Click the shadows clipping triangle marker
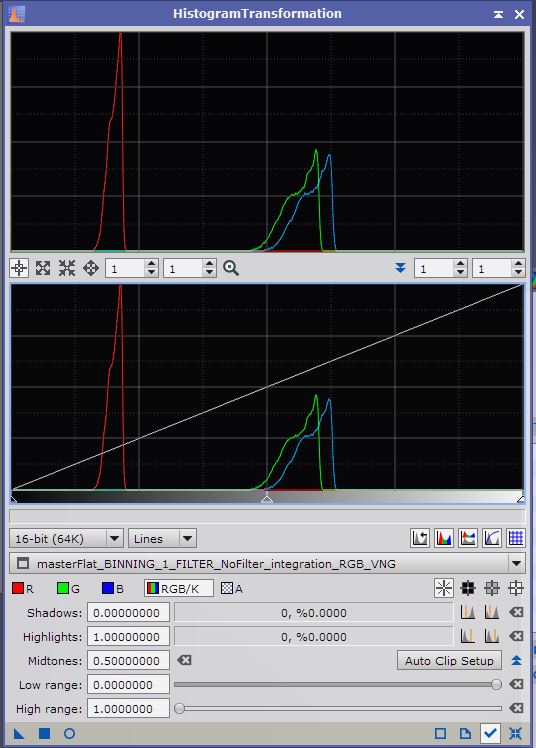Image resolution: width=536 pixels, height=748 pixels. pyautogui.click(x=14, y=499)
